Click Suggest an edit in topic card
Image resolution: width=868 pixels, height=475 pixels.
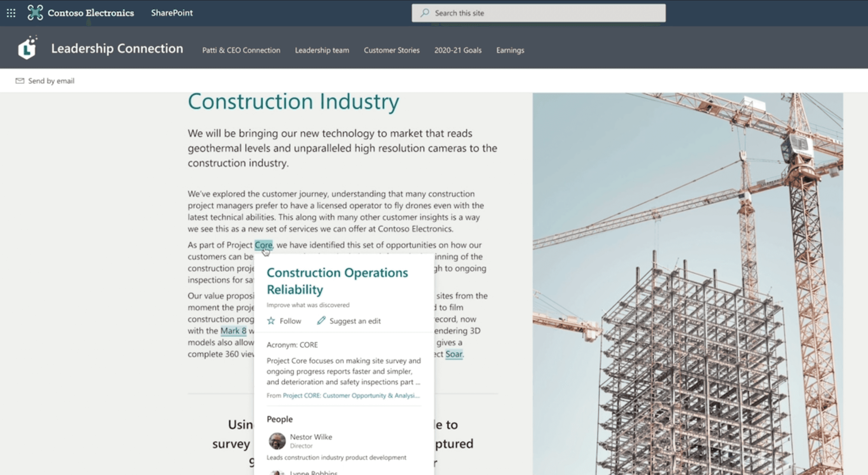(349, 321)
